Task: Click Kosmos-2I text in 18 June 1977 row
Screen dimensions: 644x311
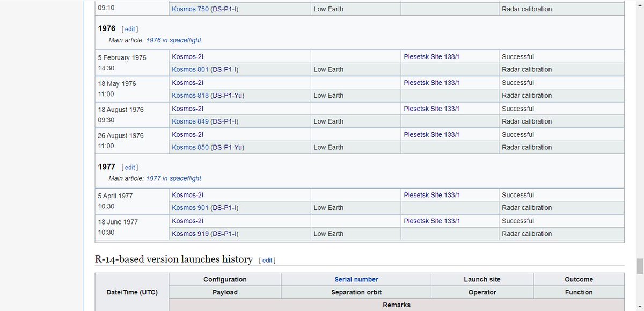Action: 187,221
